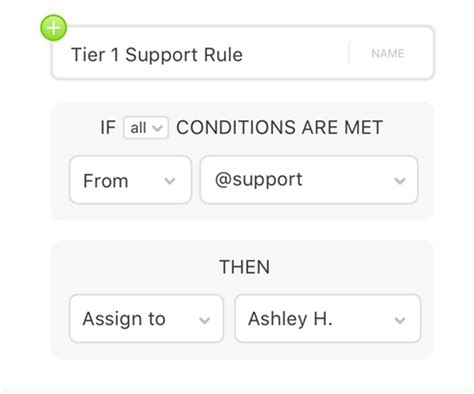This screenshot has height=394, width=474.
Task: Click the green plus add rule icon
Action: (x=53, y=28)
